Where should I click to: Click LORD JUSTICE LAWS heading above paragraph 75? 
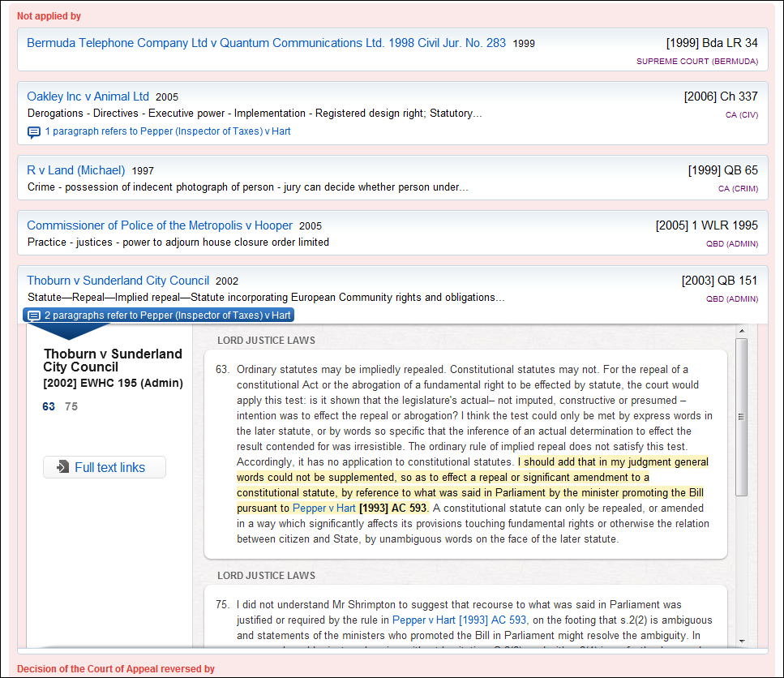pyautogui.click(x=266, y=576)
